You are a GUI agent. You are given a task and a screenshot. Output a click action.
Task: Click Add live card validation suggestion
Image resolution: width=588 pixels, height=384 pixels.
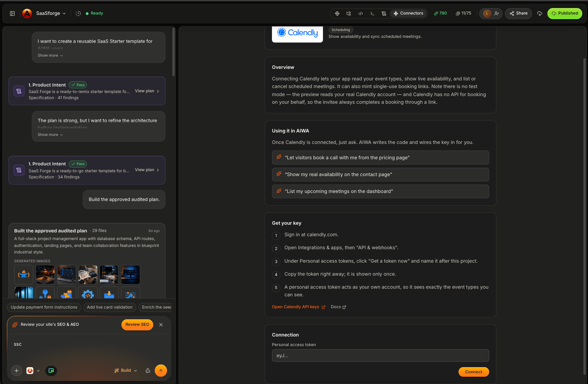click(110, 307)
